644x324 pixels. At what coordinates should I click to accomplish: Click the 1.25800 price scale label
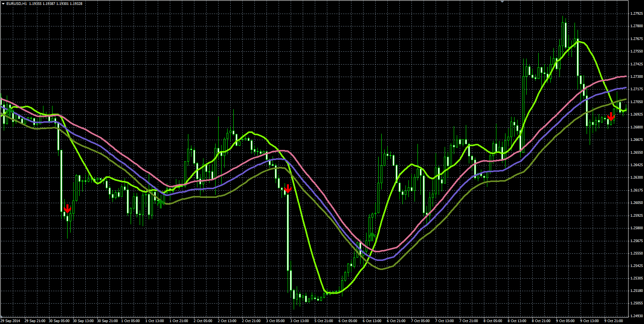[636, 228]
